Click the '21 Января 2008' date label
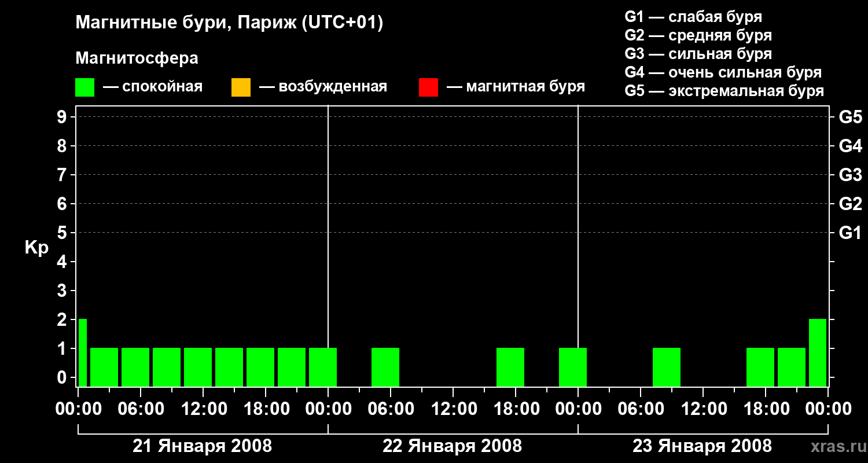This screenshot has height=463, width=868. (x=203, y=446)
